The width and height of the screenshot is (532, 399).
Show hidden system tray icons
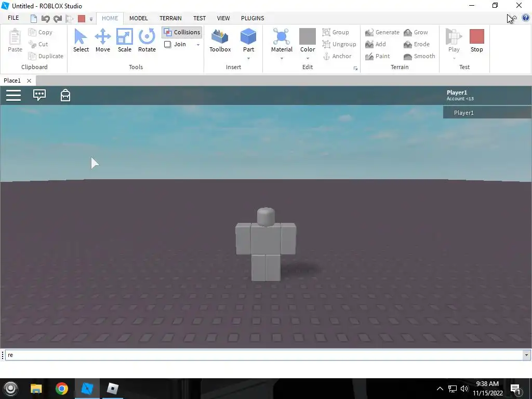440,389
